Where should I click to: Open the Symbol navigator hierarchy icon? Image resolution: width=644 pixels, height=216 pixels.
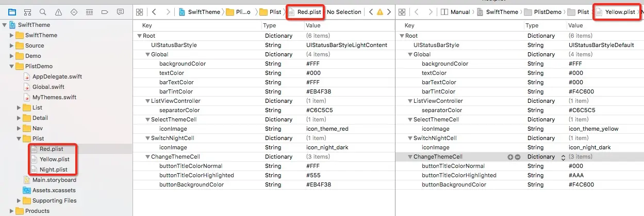(x=27, y=12)
